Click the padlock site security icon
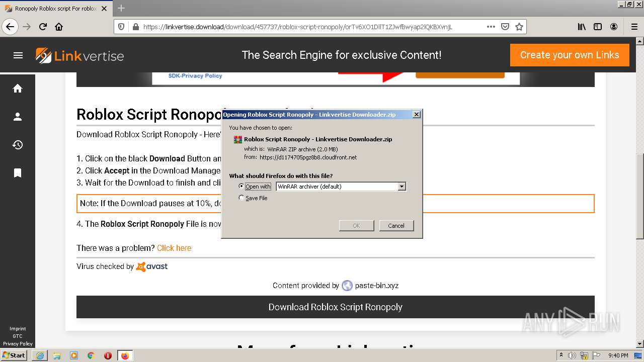The height and width of the screenshot is (362, 644). (x=135, y=27)
